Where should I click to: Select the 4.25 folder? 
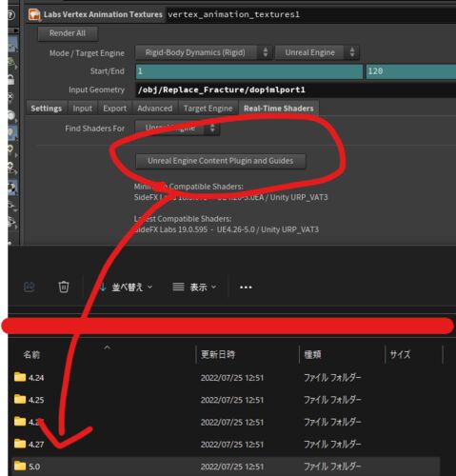pos(226,400)
